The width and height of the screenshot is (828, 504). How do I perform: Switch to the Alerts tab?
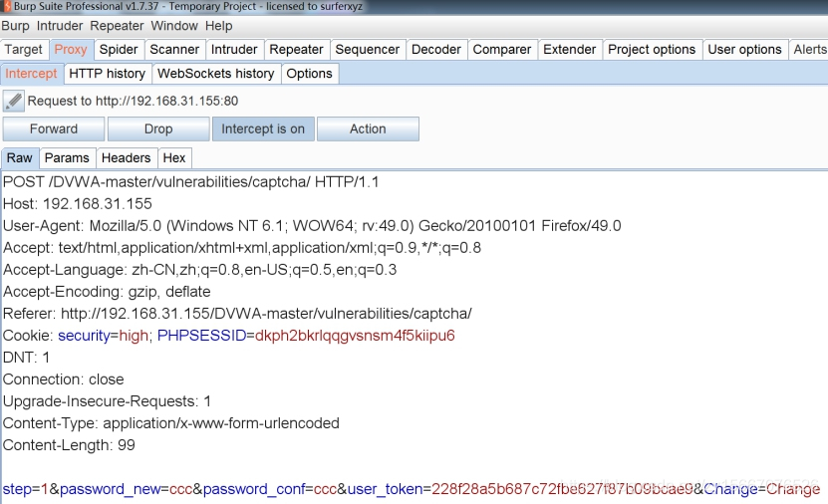pos(809,50)
